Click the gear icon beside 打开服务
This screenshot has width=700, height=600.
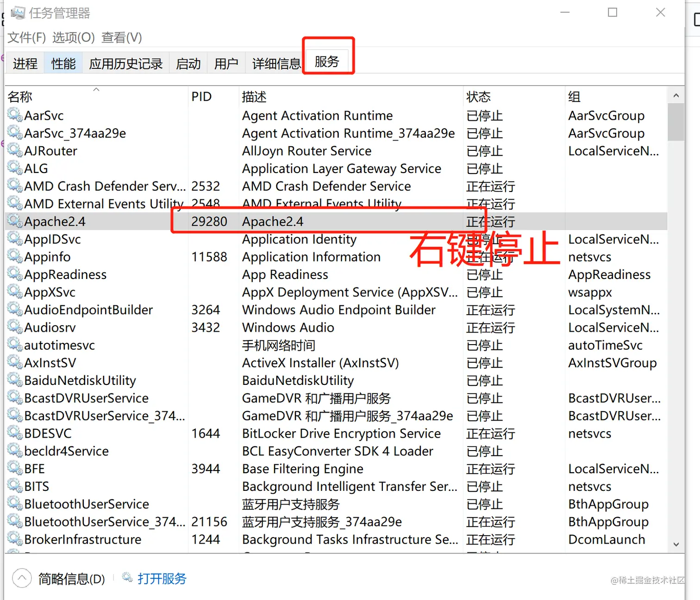(x=127, y=577)
